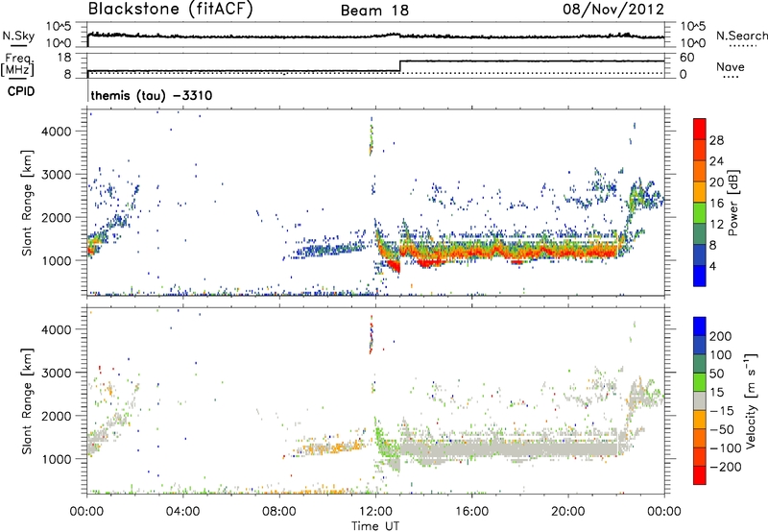Screen dimensions: 768x532
Task: Click the strong red power band near 16:00
Action: 471,254
